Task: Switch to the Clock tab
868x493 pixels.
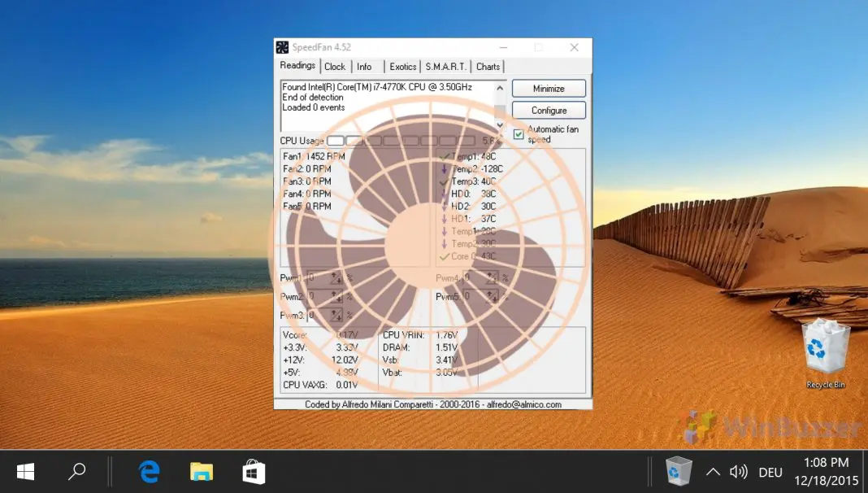Action: point(334,67)
